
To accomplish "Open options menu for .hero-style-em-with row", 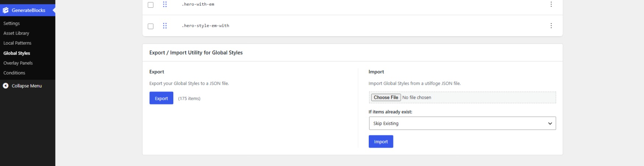I will click(551, 26).
